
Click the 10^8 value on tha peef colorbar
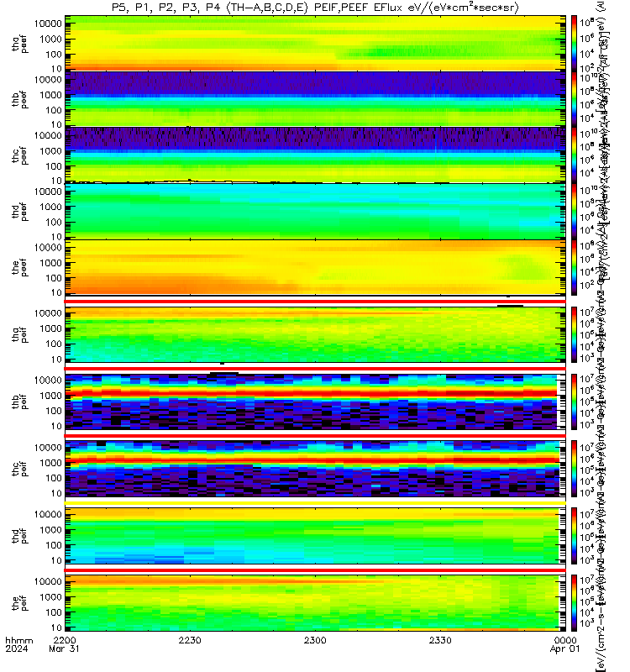point(586,22)
